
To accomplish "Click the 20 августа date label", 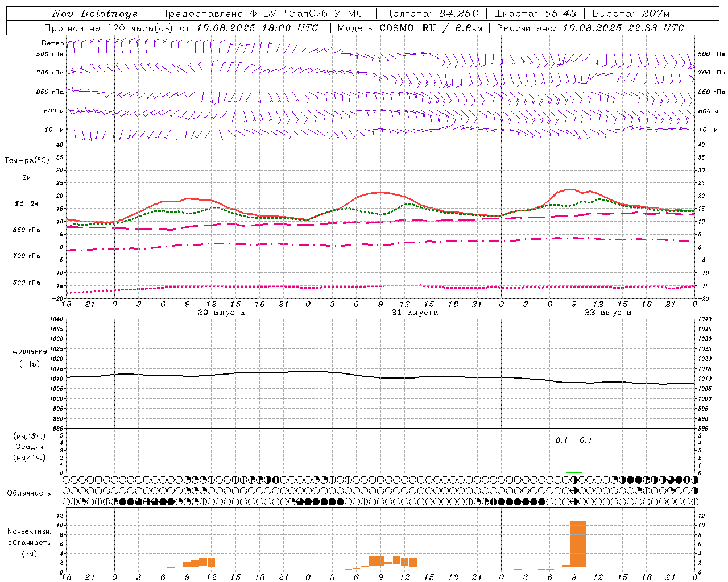I will 221,313.
